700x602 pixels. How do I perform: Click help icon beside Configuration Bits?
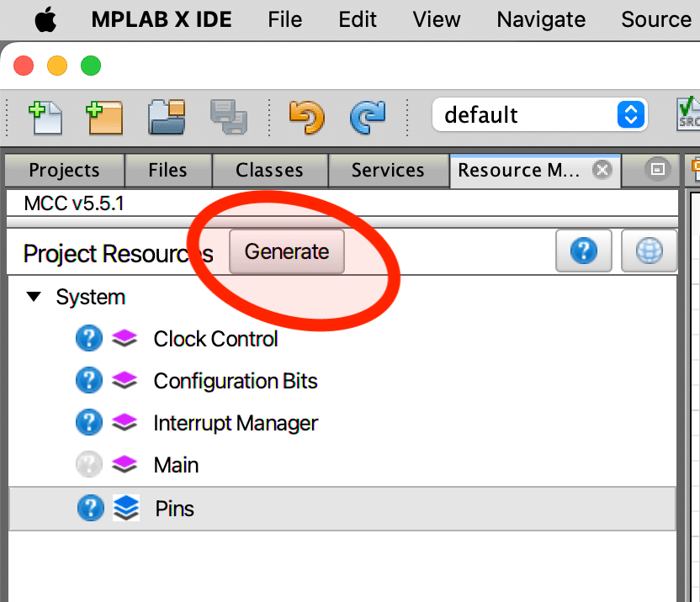coord(89,380)
